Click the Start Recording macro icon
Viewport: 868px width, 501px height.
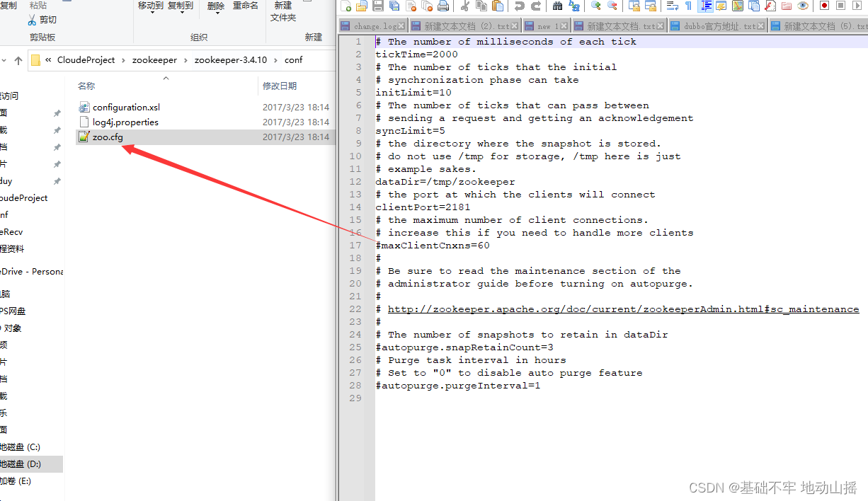(824, 6)
